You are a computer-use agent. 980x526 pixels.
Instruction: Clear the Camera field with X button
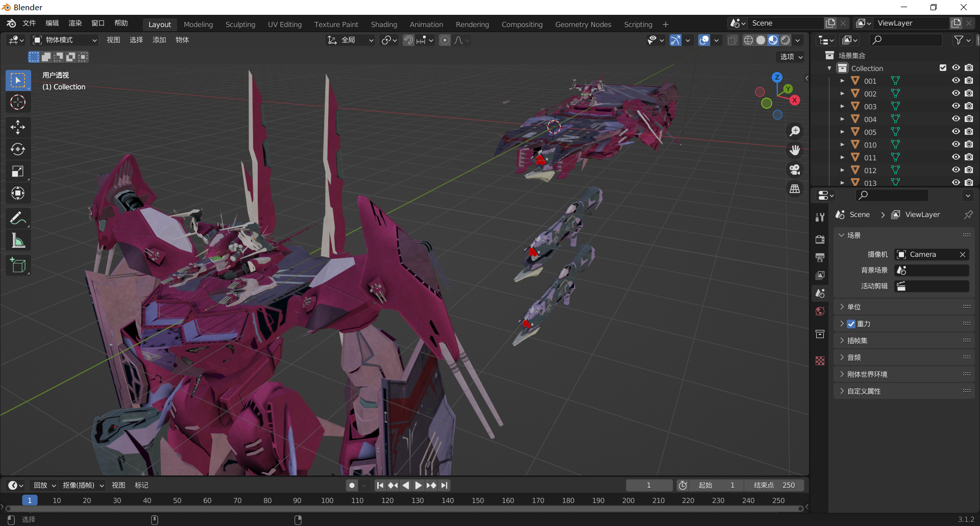click(963, 254)
